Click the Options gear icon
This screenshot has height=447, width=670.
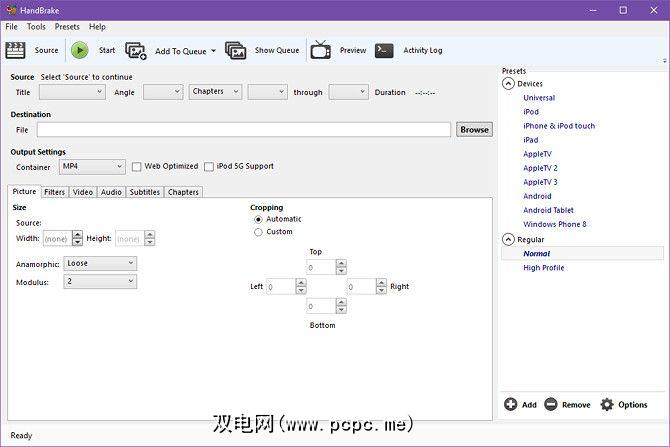607,404
